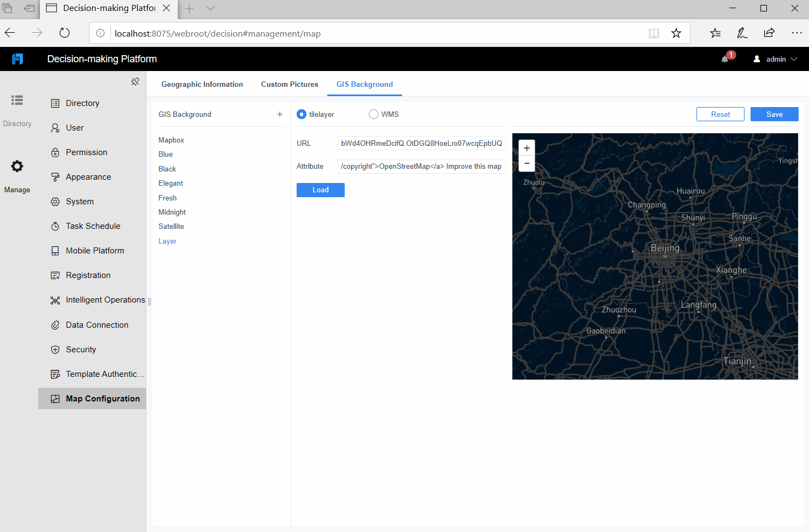Viewport: 809px width, 532px height.
Task: Open the Manage gear section
Action: tap(17, 166)
